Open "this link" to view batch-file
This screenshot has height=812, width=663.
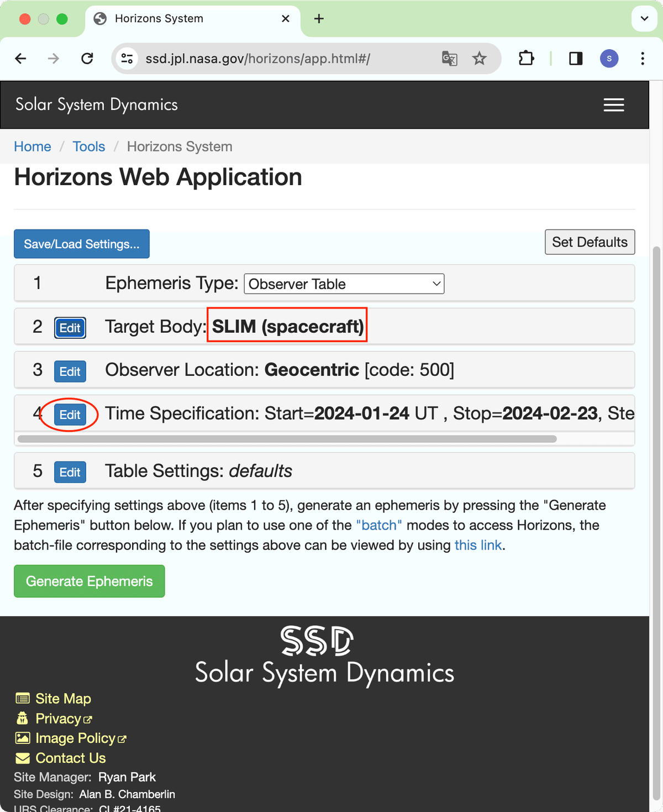click(478, 545)
